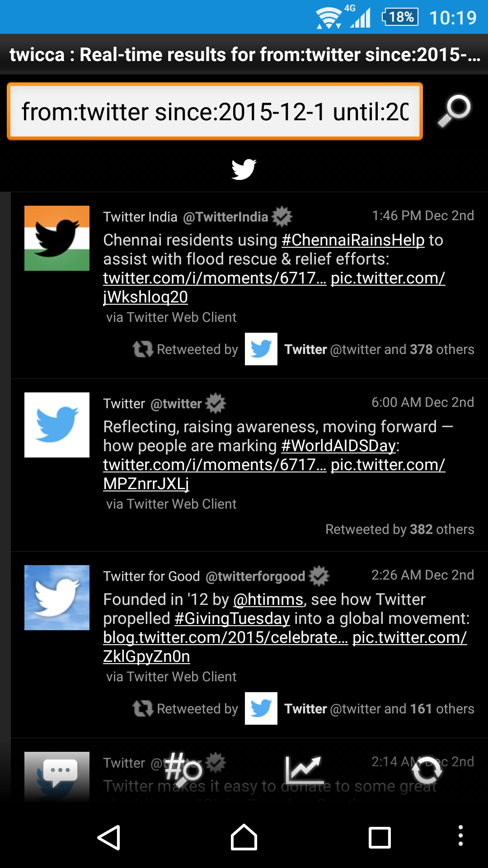Image resolution: width=488 pixels, height=868 pixels.
Task: Open the trends chart icon
Action: (x=305, y=770)
